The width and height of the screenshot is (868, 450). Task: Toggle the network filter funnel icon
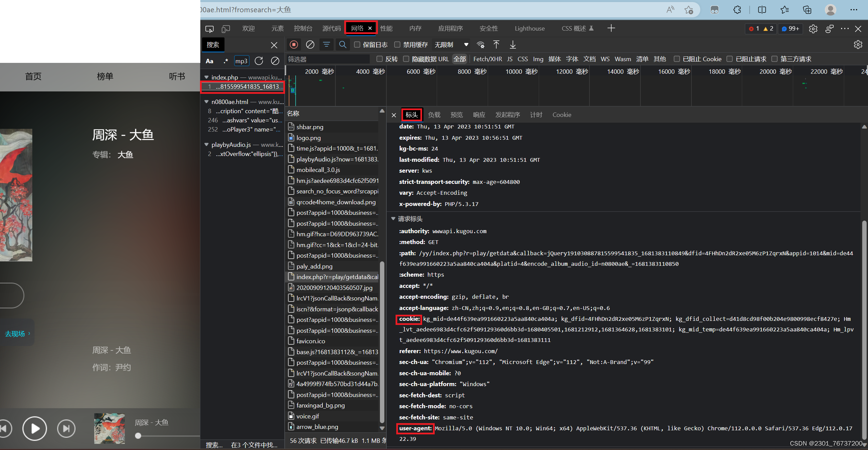[x=326, y=45]
